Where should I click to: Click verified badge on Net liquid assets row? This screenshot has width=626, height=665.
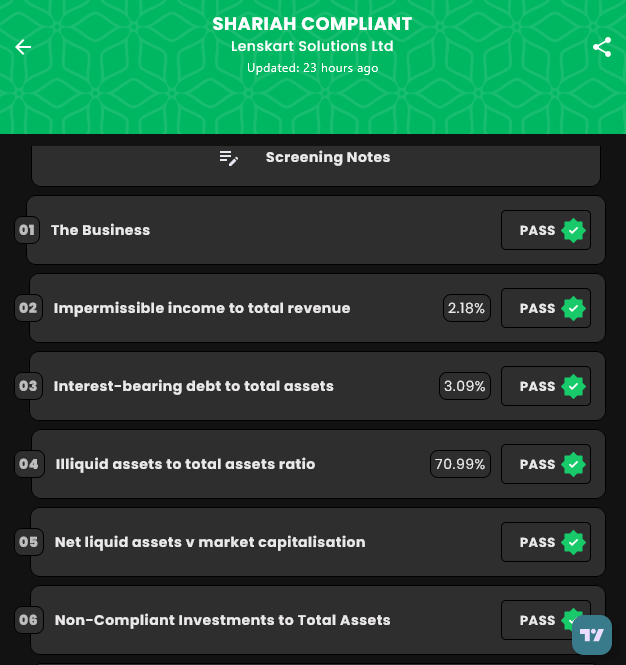pos(573,543)
